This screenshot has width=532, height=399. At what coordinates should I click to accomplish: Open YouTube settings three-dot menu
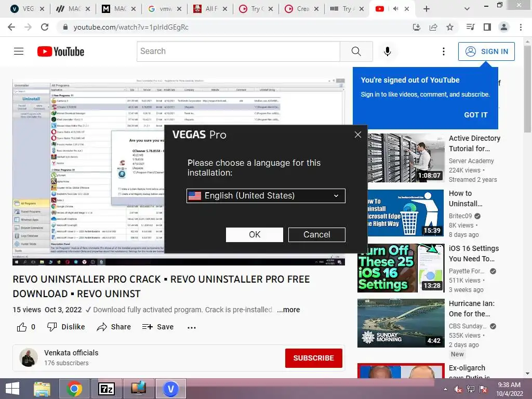click(x=444, y=51)
